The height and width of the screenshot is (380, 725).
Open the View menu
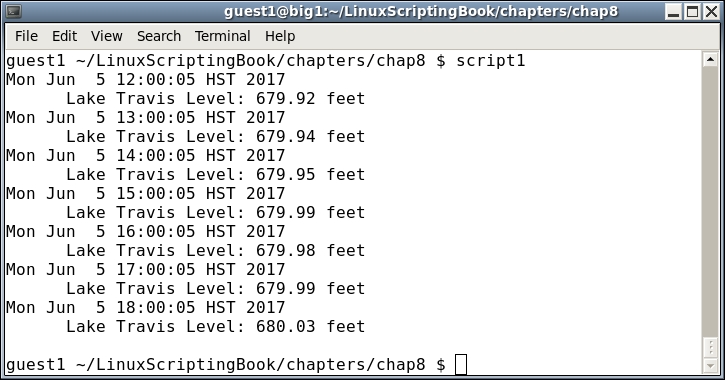click(x=106, y=36)
